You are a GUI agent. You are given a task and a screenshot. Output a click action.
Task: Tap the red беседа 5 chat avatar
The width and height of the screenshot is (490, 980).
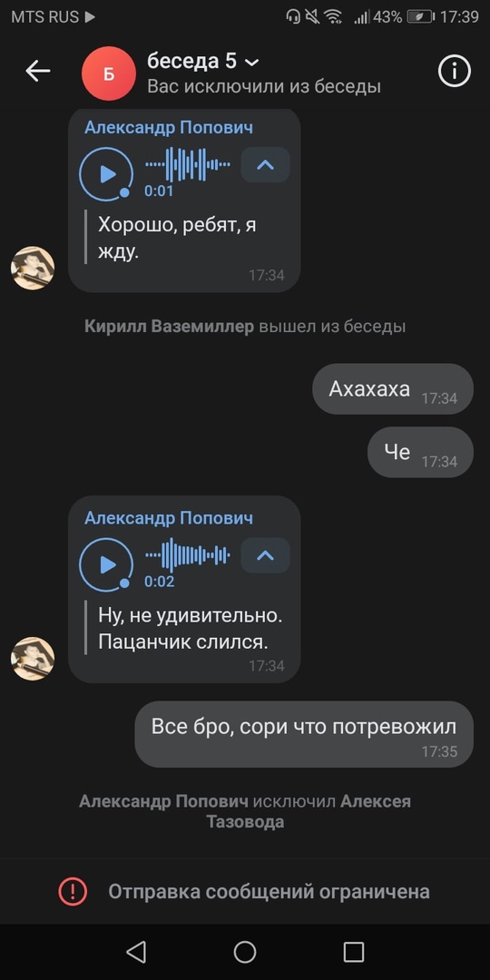[109, 73]
